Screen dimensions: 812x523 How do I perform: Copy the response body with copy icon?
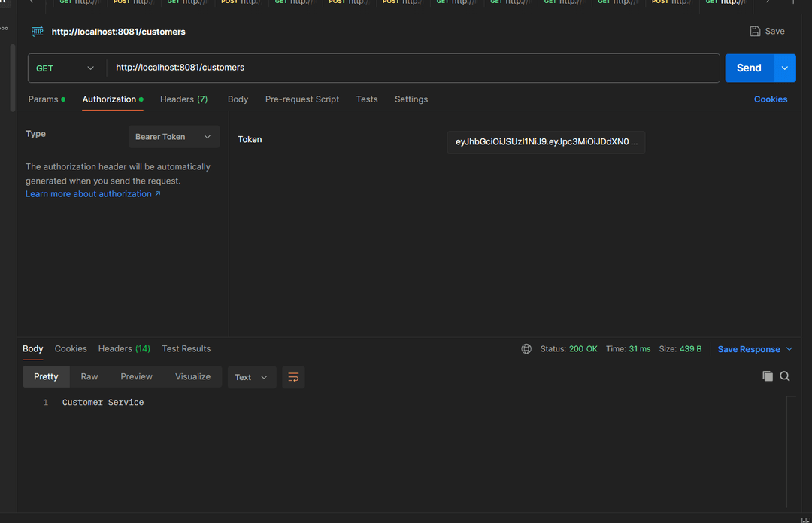click(767, 376)
